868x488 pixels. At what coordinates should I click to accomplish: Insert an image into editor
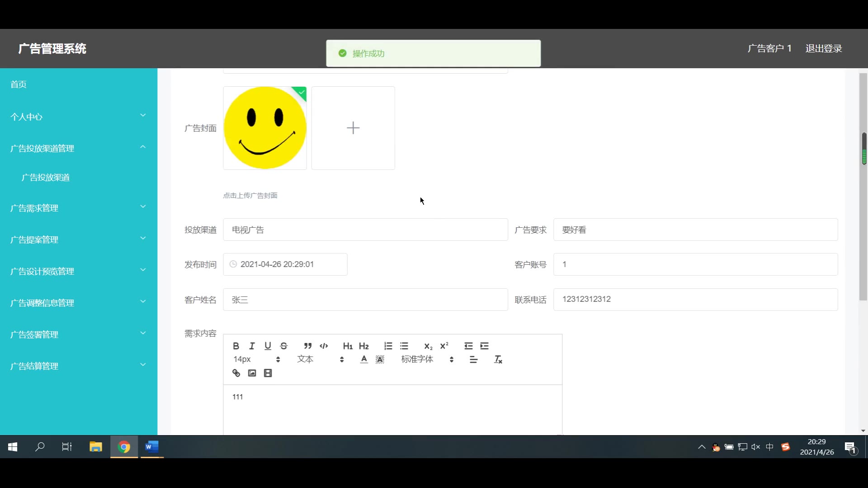click(252, 373)
